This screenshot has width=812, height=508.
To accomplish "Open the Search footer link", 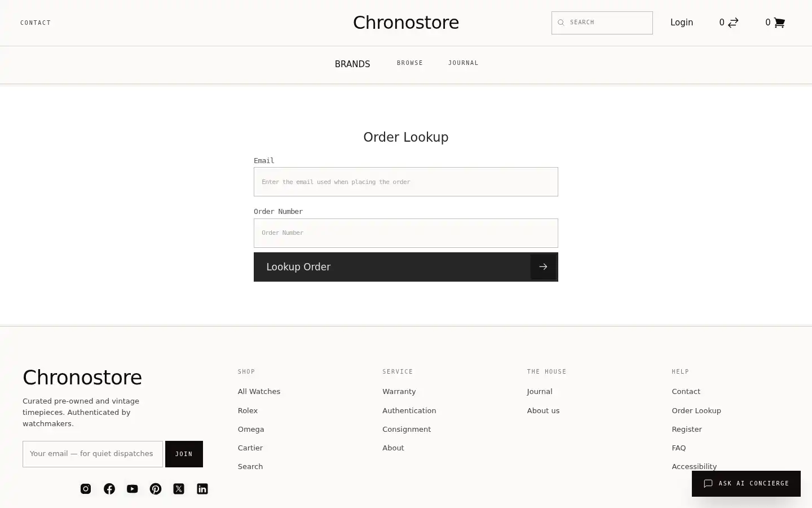I will pos(250,466).
